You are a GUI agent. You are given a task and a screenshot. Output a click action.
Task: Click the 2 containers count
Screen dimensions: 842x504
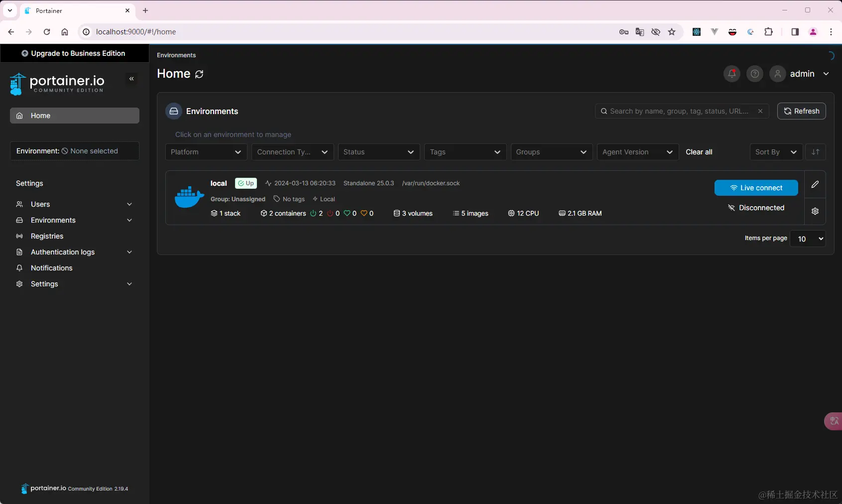283,213
